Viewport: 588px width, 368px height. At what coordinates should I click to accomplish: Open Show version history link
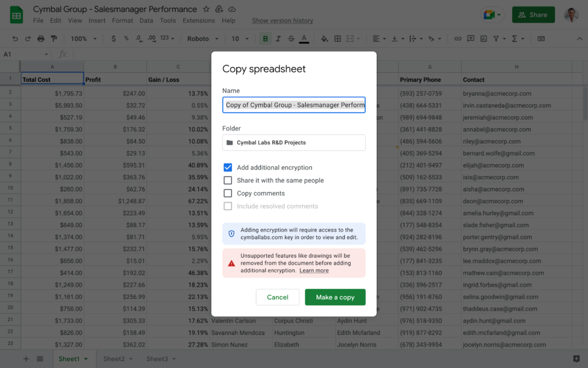click(283, 21)
